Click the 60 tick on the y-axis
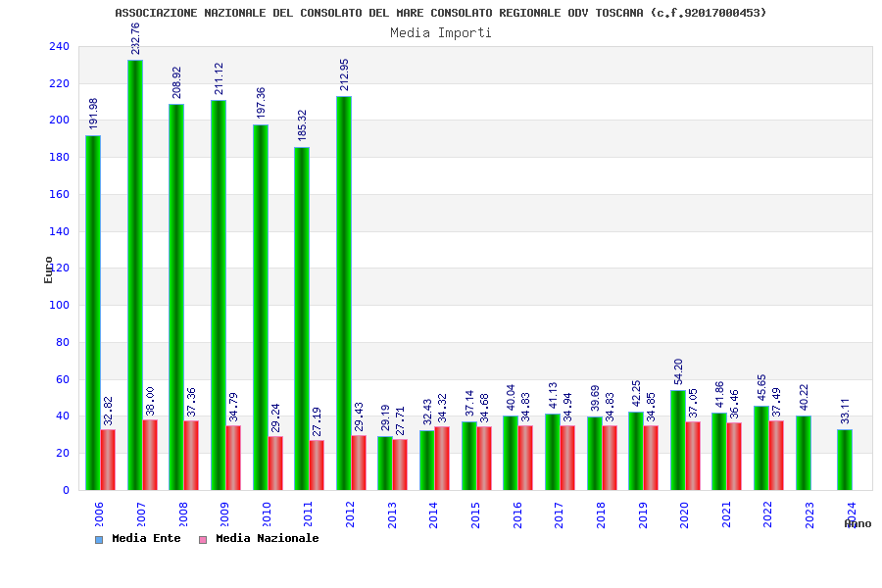This screenshot has height=588, width=882. (63, 379)
